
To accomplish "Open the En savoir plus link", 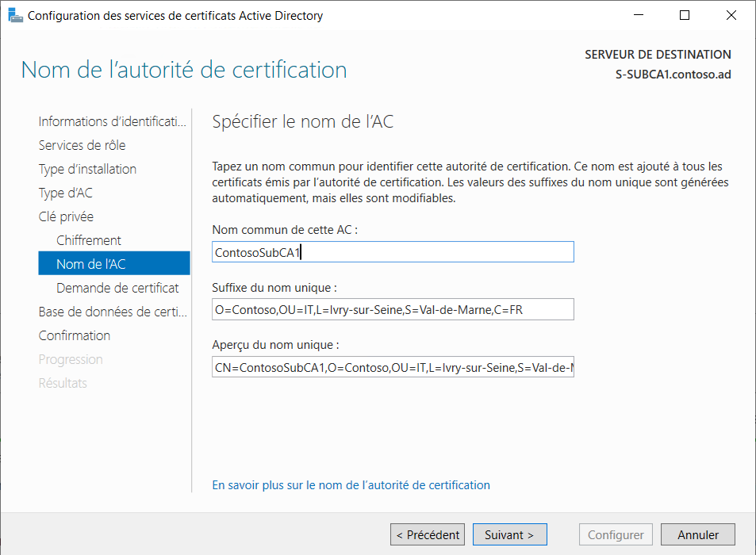I will [x=351, y=485].
